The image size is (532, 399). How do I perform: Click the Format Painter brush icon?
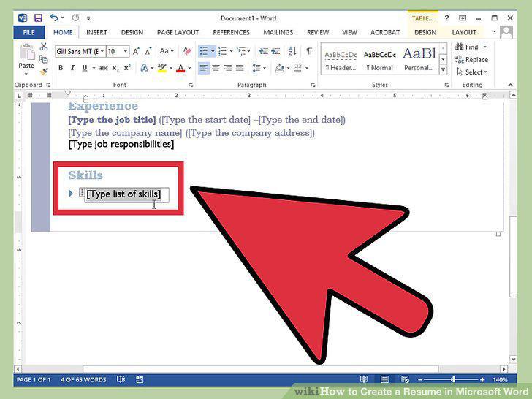pos(43,72)
